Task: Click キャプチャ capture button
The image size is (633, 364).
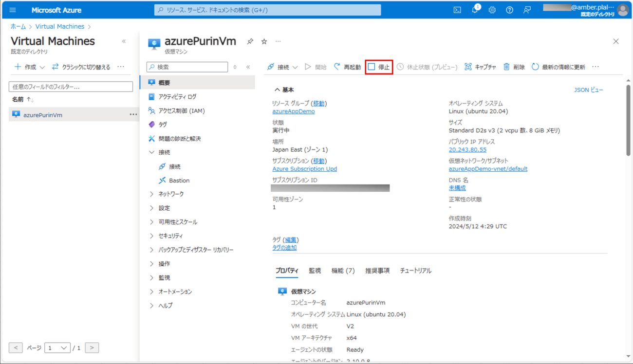Action: click(480, 67)
